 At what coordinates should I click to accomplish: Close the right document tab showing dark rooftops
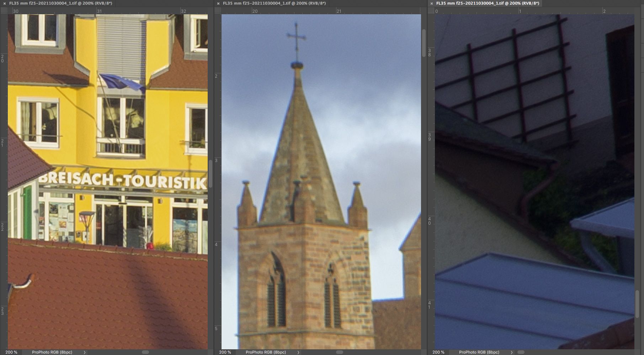click(x=431, y=3)
